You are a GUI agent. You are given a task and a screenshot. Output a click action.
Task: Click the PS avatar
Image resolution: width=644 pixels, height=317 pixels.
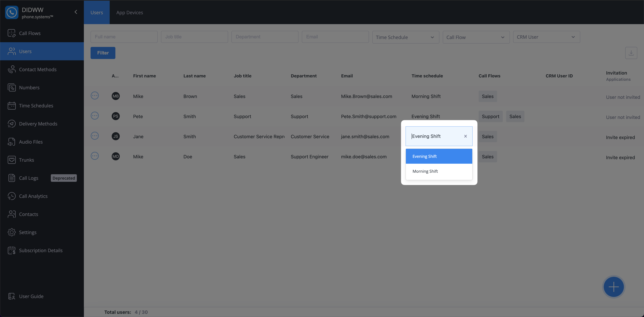click(x=116, y=116)
